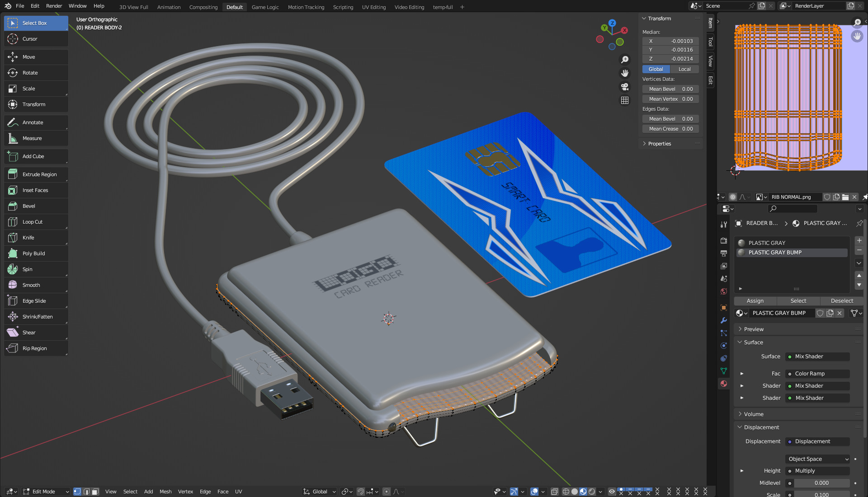Select the Annotate tool
Screen dimensions: 868x497
pos(36,122)
